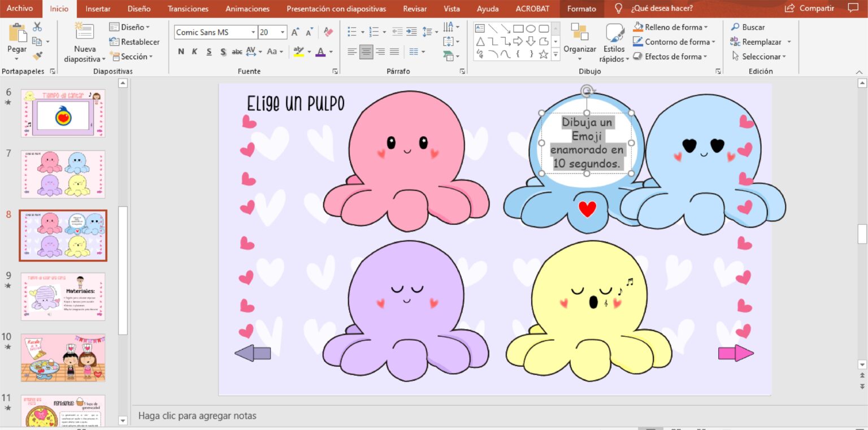Toggle italic (K) formatting
The height and width of the screenshot is (430, 868).
click(x=194, y=52)
